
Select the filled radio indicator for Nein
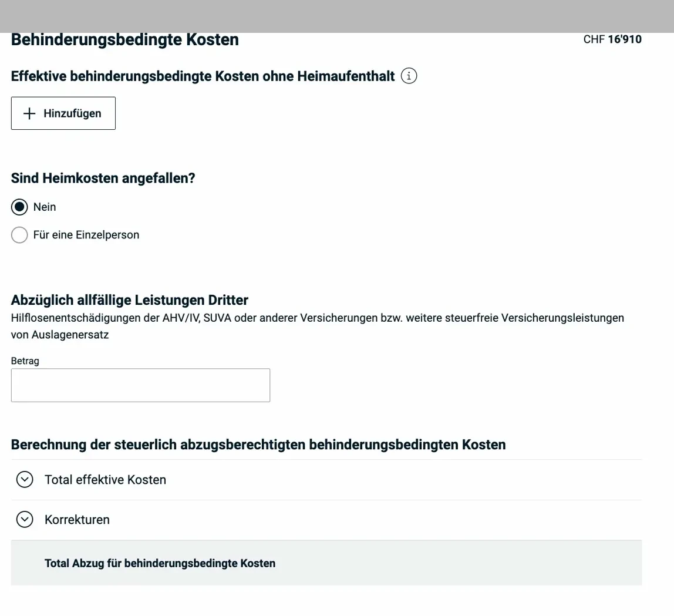tap(19, 206)
